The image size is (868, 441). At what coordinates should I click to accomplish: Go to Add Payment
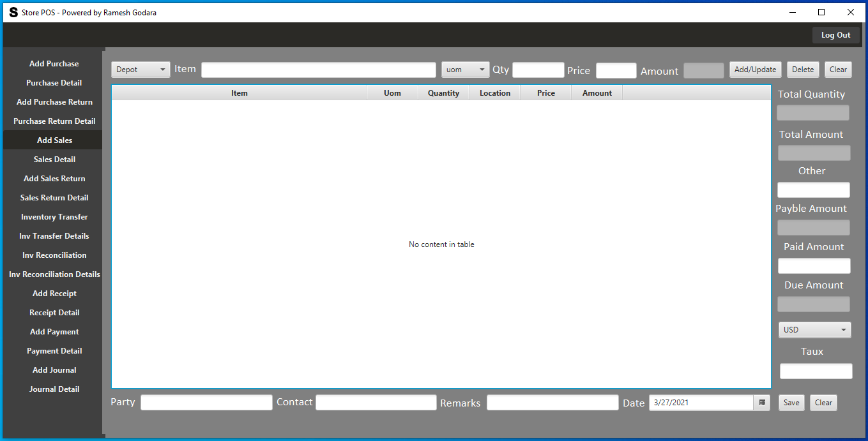click(54, 332)
